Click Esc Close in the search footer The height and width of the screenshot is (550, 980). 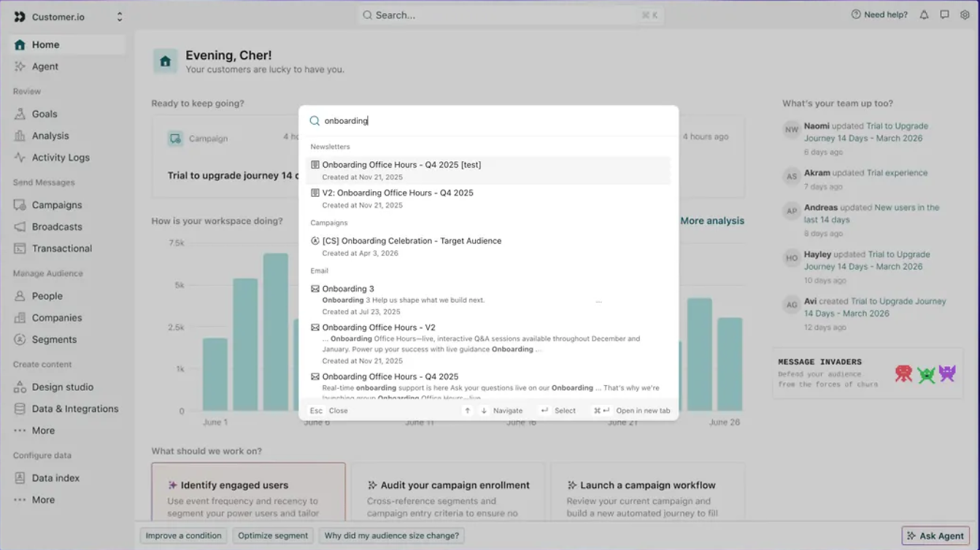328,411
